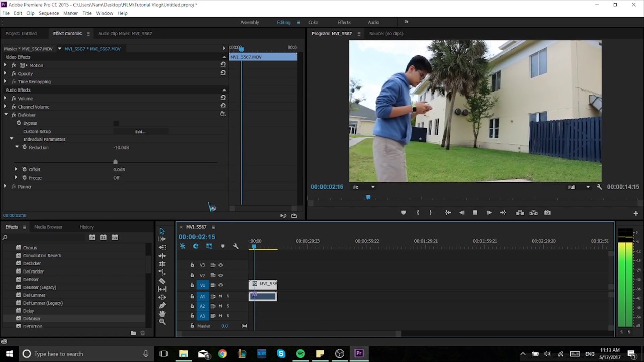This screenshot has width=644, height=362.
Task: Click the Export Audio icon in Effect Controls
Action: pos(294,216)
